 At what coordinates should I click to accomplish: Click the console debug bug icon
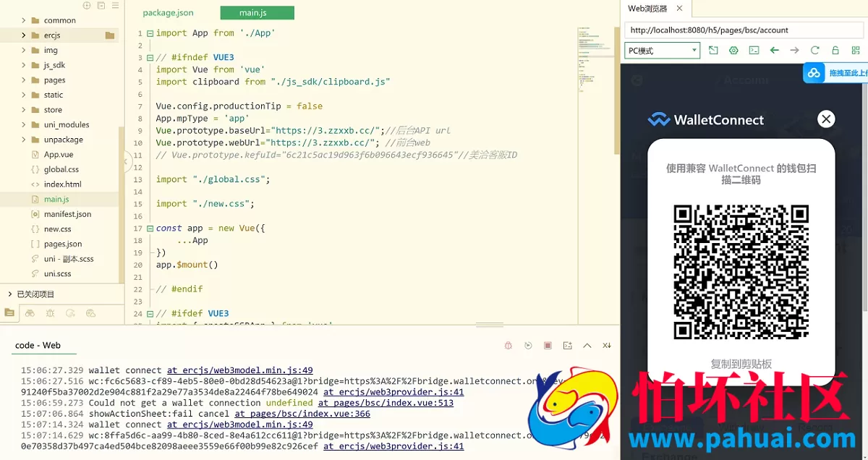(x=509, y=346)
